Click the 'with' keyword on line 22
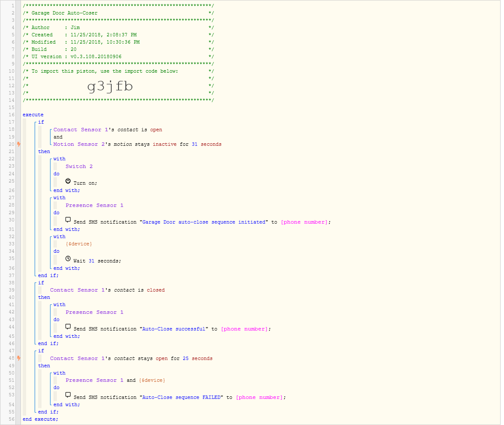Image resolution: width=504 pixels, height=425 pixels. pyautogui.click(x=59, y=159)
